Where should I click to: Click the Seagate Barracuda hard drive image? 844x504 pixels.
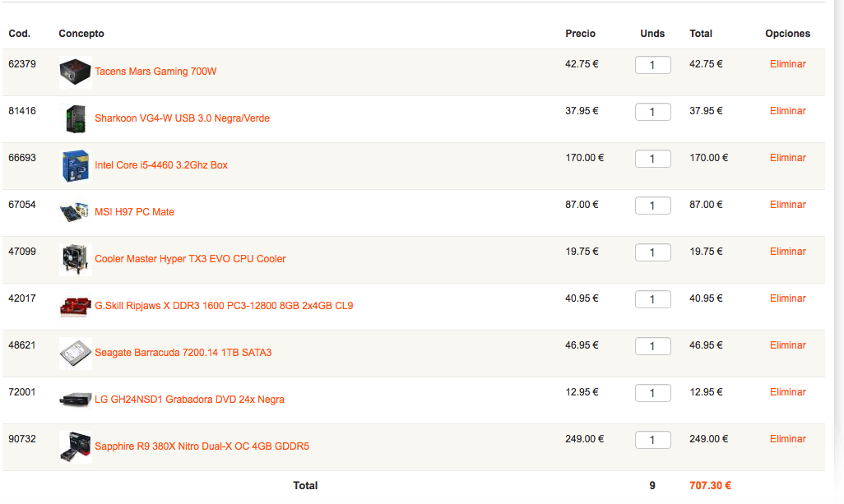click(76, 353)
